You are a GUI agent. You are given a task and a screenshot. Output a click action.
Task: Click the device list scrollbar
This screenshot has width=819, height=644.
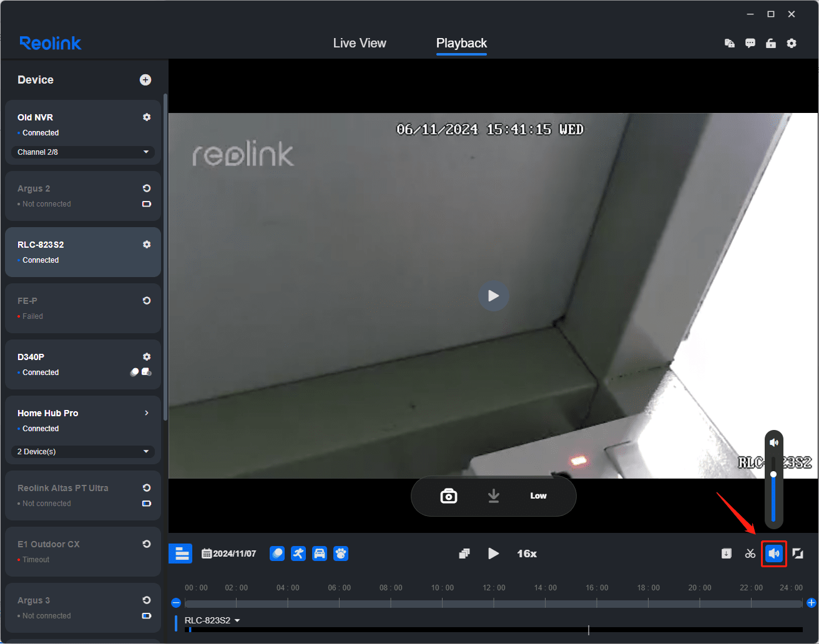(165, 256)
